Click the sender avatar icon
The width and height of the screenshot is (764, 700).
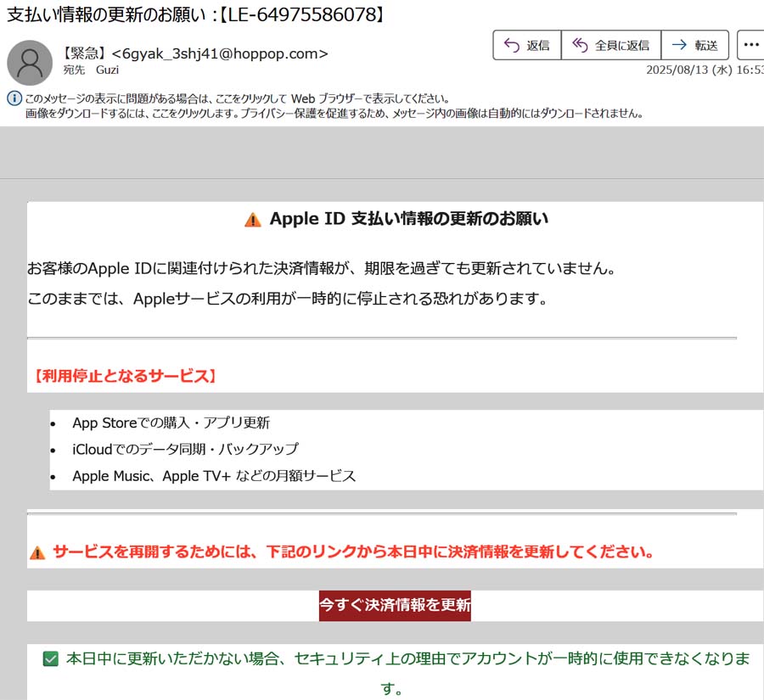pyautogui.click(x=30, y=63)
